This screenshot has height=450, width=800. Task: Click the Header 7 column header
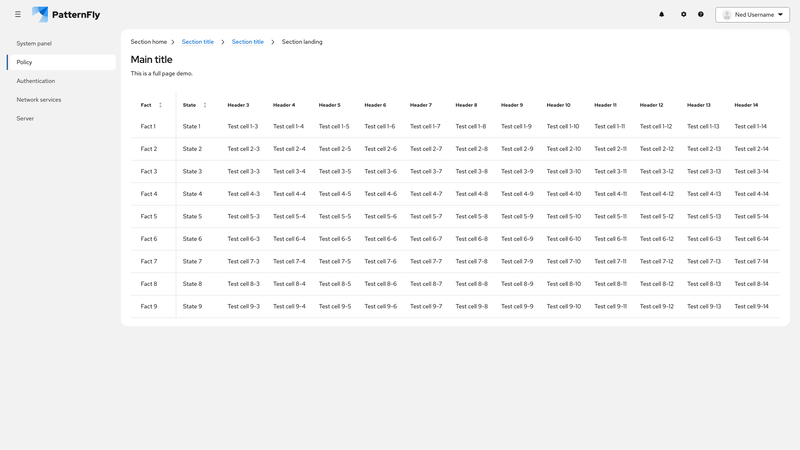point(421,105)
